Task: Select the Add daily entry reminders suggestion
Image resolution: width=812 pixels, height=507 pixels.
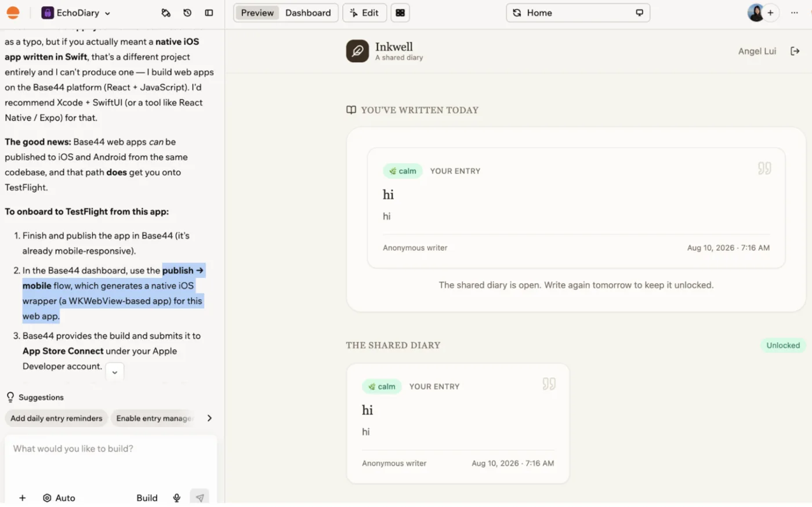Action: click(x=56, y=418)
